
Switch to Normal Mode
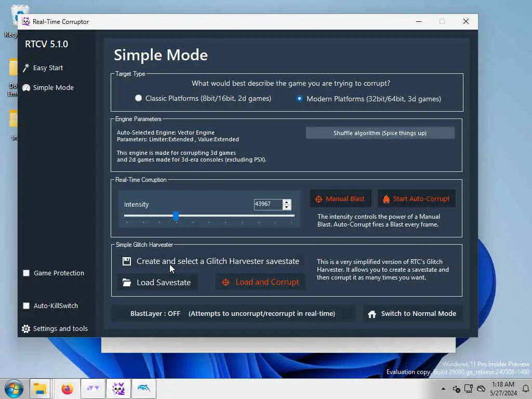(x=412, y=313)
